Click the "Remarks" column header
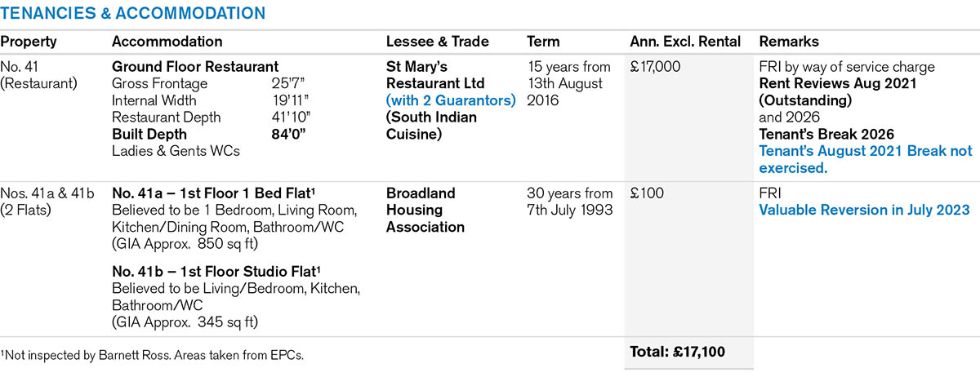 (x=789, y=42)
